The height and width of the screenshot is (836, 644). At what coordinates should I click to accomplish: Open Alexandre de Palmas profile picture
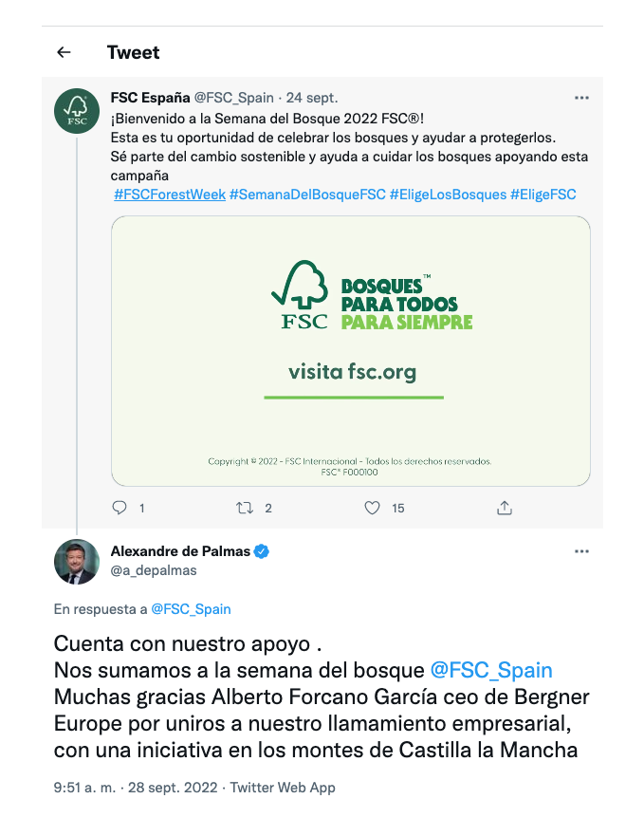pos(77,562)
